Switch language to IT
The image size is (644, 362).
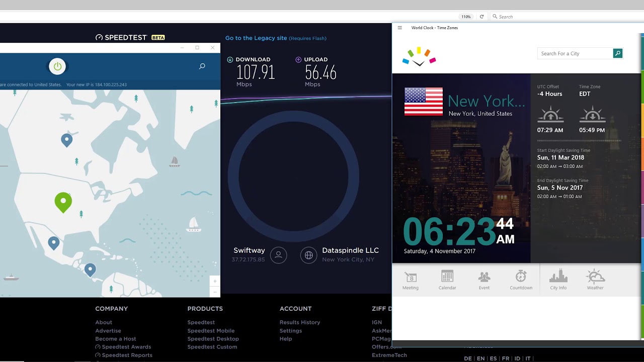pyautogui.click(x=528, y=358)
